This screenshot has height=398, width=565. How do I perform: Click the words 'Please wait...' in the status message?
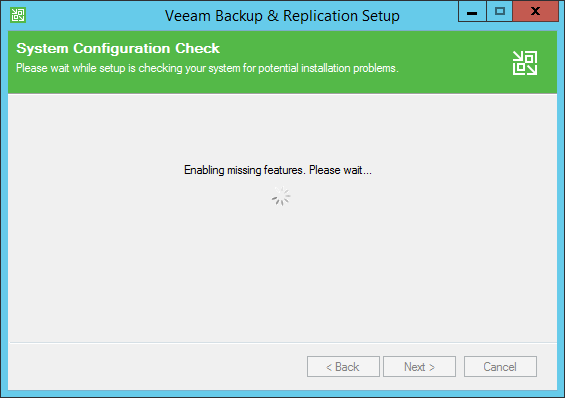(x=340, y=170)
